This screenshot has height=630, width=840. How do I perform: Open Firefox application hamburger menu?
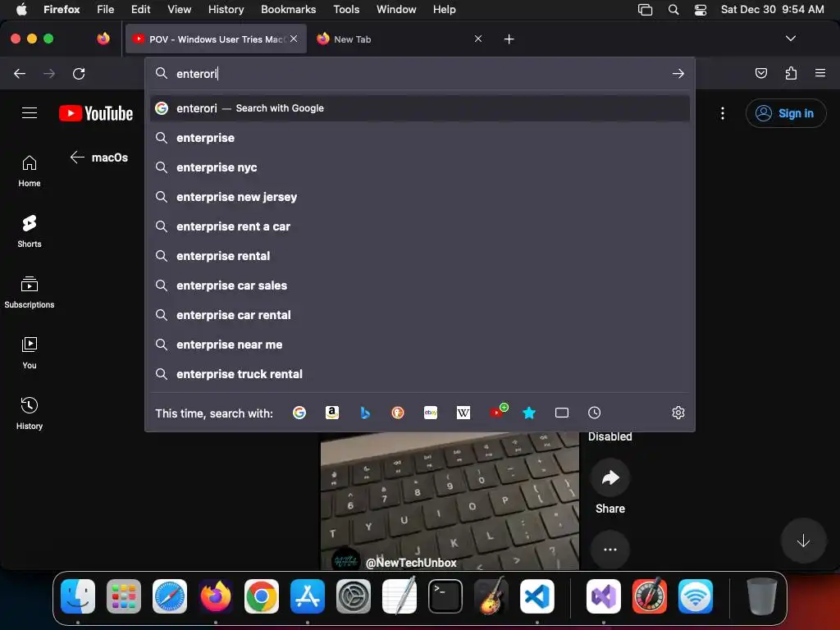[820, 73]
